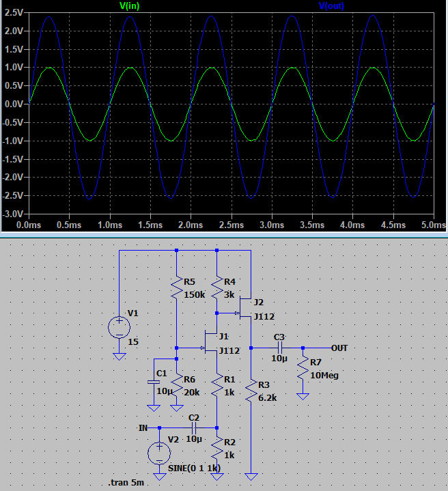Screen dimensions: 448x491
Task: Click the C3 output coupling capacitor symbol
Action: [279, 348]
